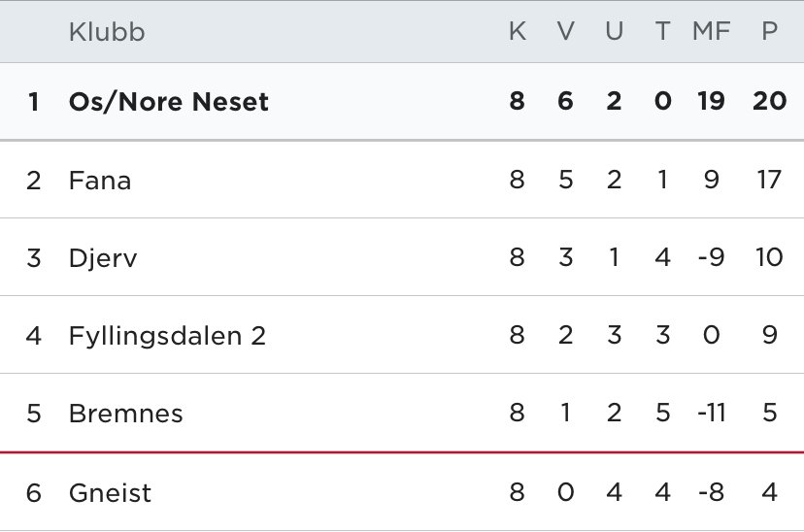Open the Bremnes club row
The width and height of the screenshot is (804, 532).
click(402, 414)
